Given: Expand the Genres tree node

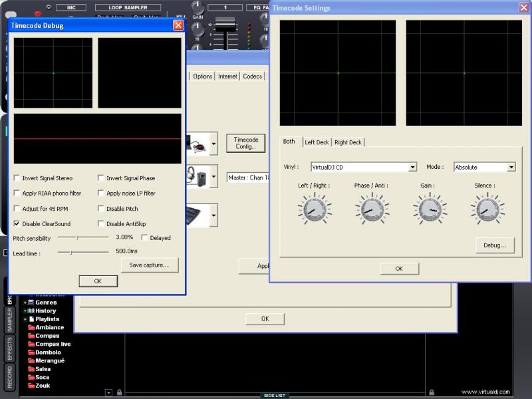Looking at the screenshot, I should pos(25,303).
